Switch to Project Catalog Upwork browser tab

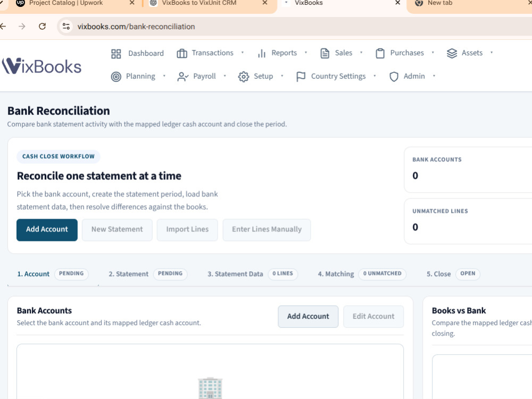point(66,3)
